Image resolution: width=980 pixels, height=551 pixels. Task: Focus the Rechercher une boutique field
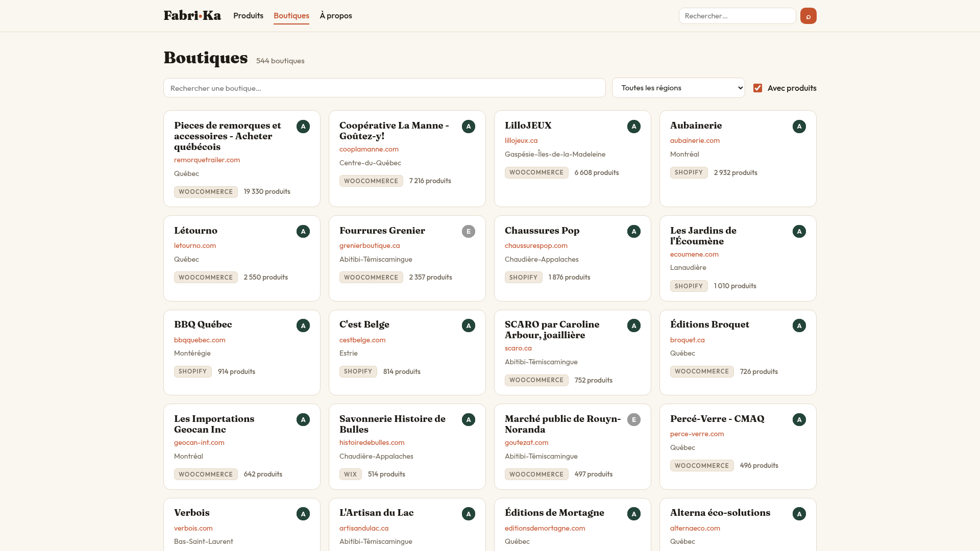point(384,88)
